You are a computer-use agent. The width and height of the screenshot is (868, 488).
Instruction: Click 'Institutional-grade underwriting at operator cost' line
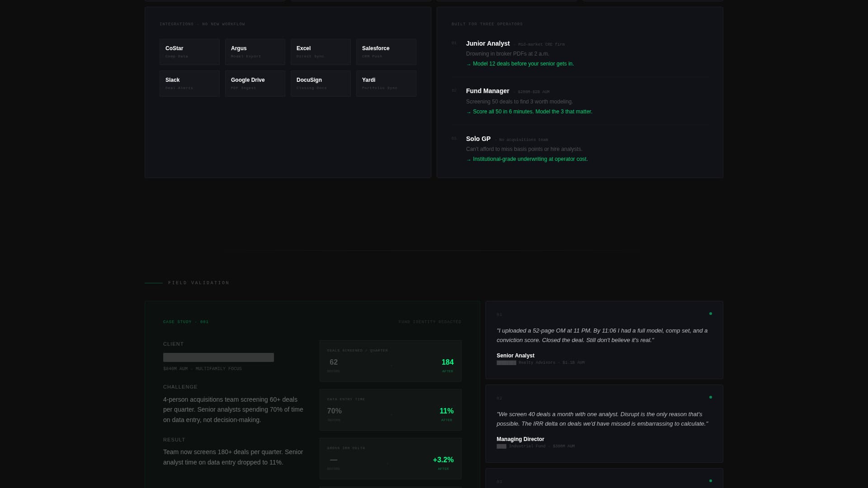[x=527, y=159]
